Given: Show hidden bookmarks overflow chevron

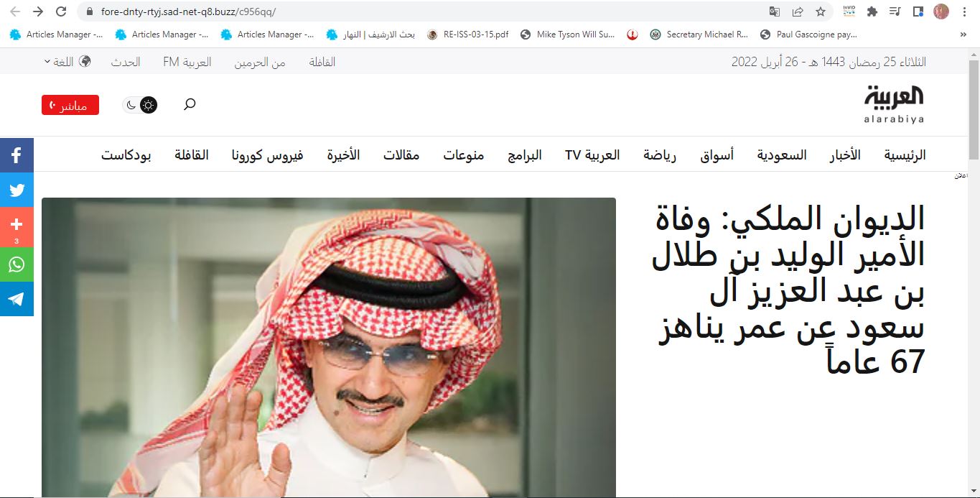Looking at the screenshot, I should pyautogui.click(x=963, y=34).
